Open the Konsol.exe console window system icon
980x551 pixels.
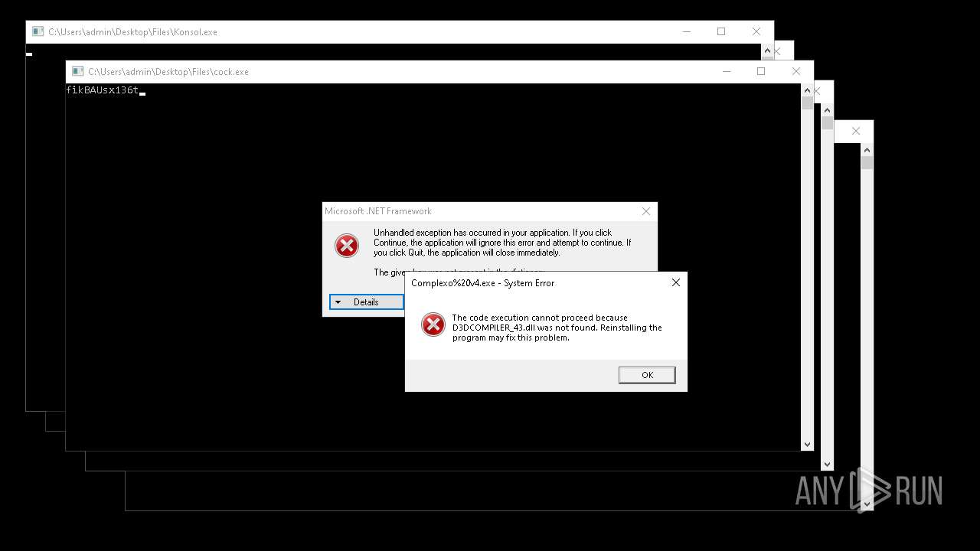tap(38, 31)
